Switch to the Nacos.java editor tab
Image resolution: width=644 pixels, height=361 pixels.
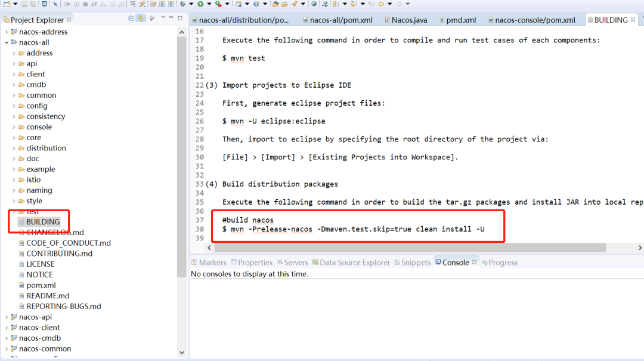click(x=406, y=20)
